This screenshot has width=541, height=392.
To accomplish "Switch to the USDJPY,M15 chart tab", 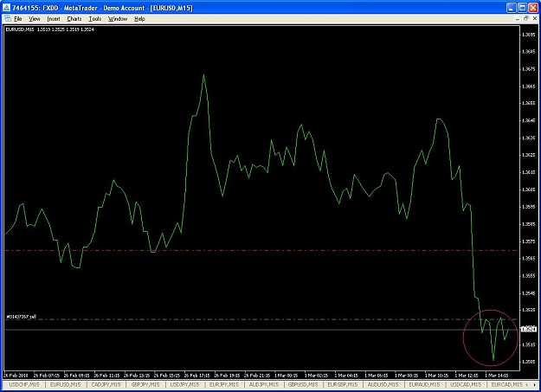I will 184,384.
